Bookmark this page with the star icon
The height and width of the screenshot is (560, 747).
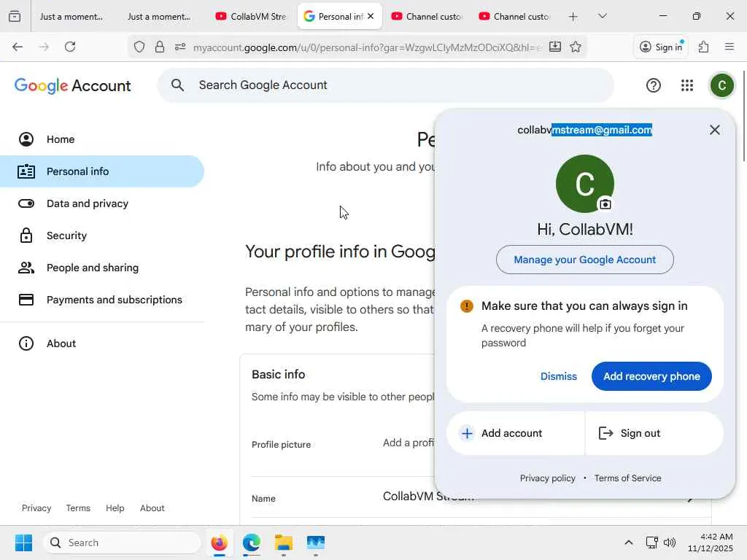click(x=576, y=47)
